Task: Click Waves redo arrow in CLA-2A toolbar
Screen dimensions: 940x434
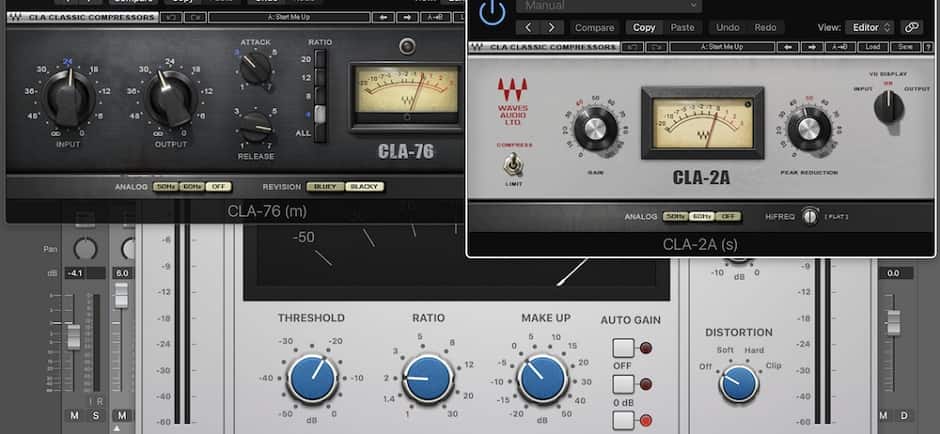Action: (655, 47)
